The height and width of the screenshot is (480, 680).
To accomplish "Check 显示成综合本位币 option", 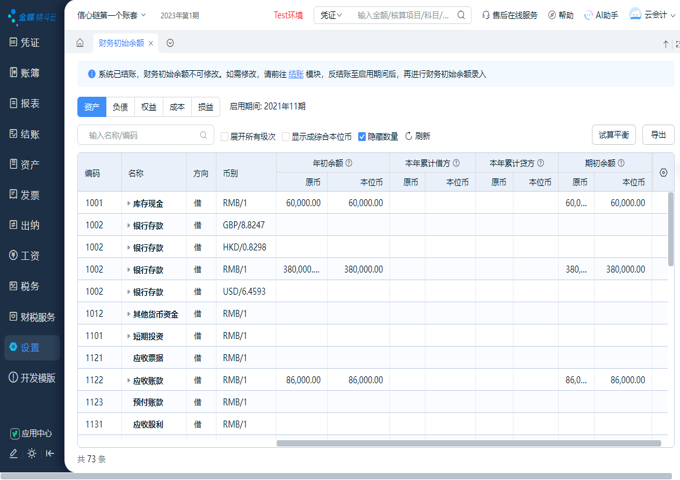I will pyautogui.click(x=286, y=136).
